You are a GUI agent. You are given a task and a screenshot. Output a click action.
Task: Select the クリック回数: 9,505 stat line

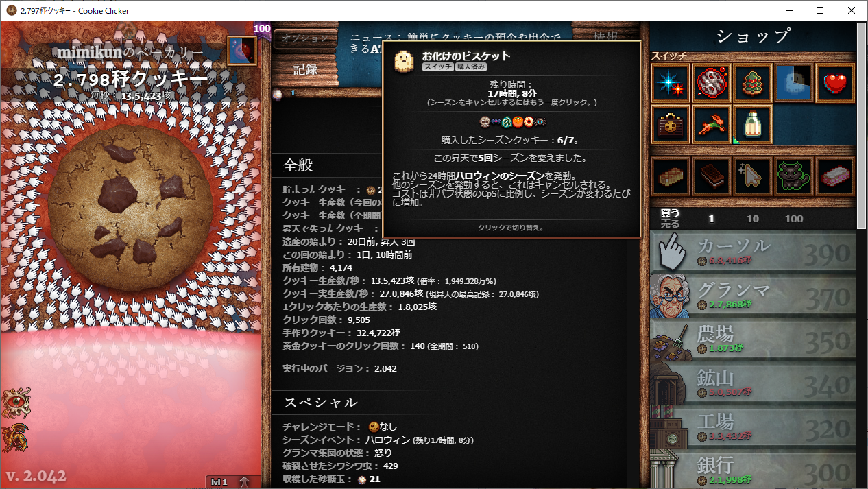326,320
